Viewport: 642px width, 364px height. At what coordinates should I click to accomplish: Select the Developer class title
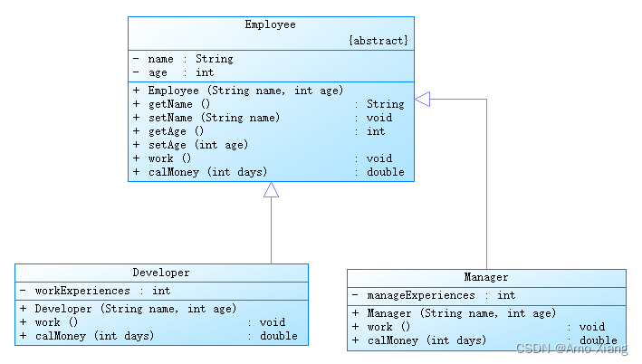(x=161, y=273)
